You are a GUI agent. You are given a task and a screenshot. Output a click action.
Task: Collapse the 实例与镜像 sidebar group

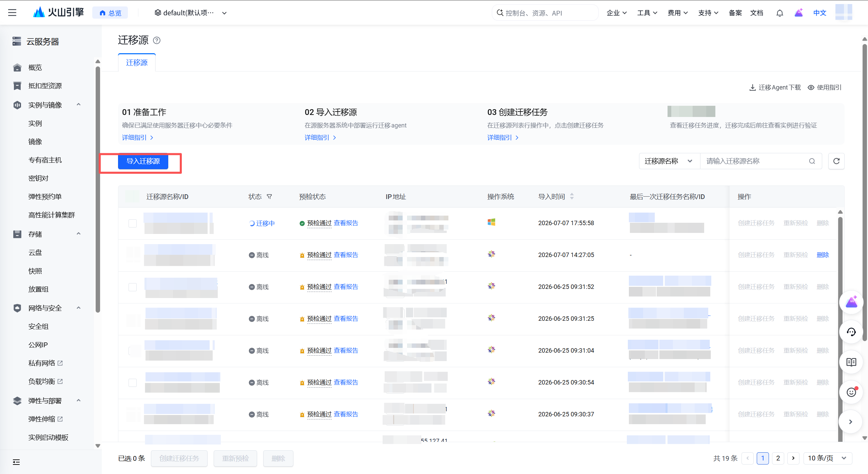[79, 105]
